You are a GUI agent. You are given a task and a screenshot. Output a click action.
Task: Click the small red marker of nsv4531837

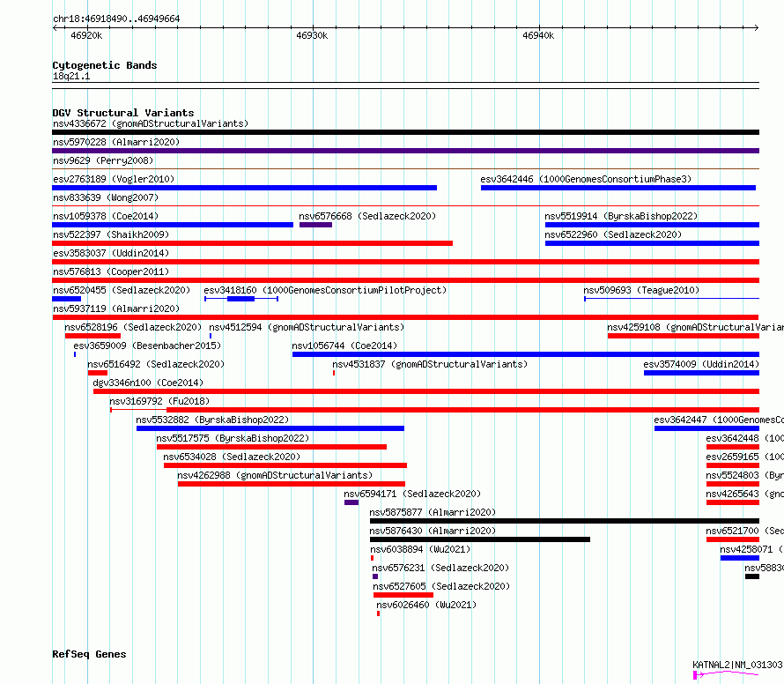334,373
